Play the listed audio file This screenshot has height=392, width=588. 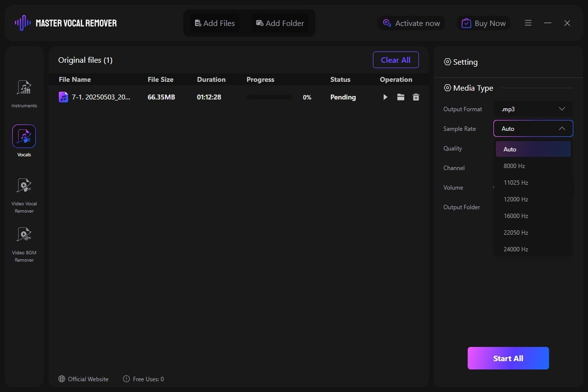coord(385,98)
